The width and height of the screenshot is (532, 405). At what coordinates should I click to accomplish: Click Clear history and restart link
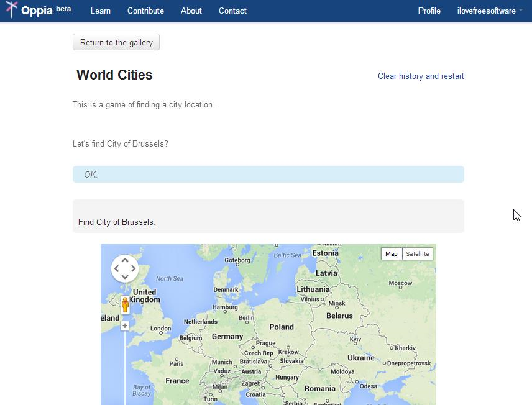tap(421, 76)
